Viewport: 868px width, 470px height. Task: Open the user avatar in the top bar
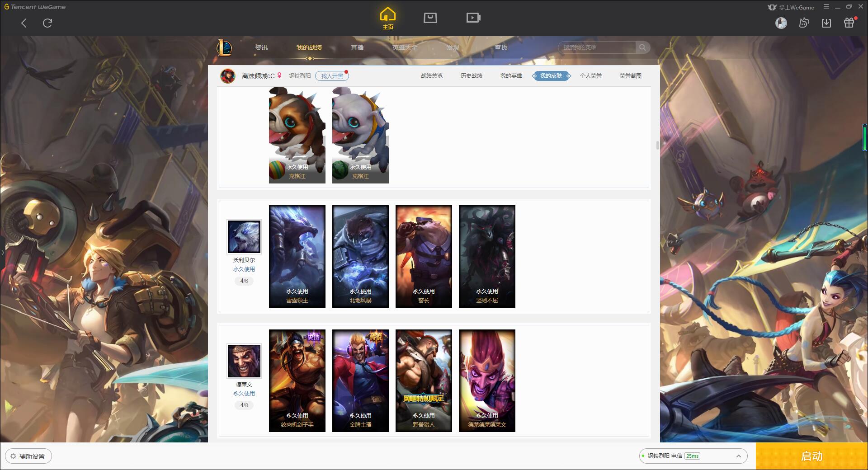[x=781, y=23]
